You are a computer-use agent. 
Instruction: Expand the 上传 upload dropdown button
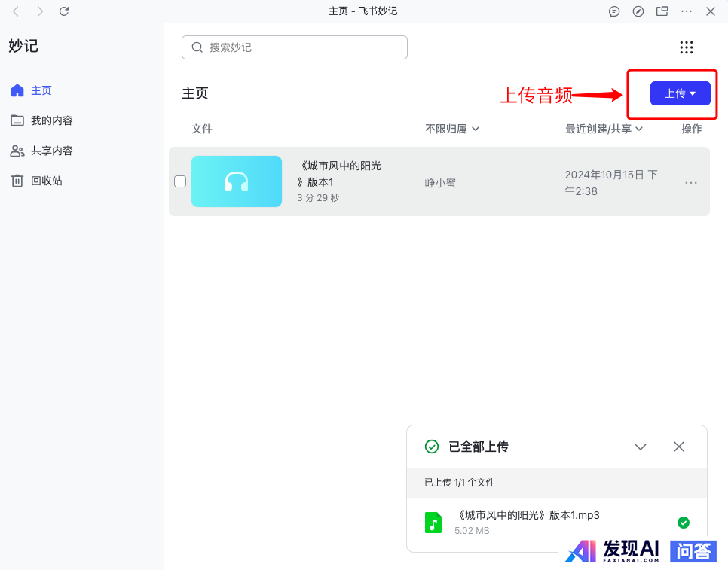point(680,93)
